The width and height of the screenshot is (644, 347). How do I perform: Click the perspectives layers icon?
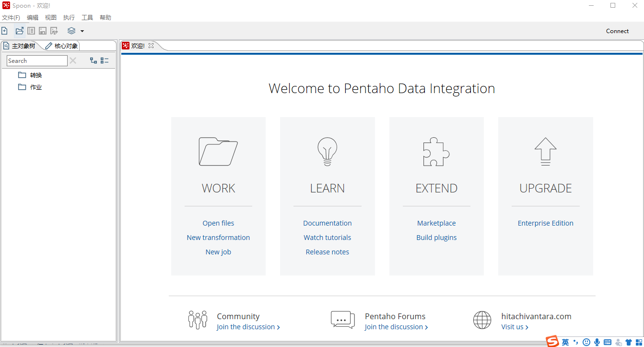pos(71,31)
